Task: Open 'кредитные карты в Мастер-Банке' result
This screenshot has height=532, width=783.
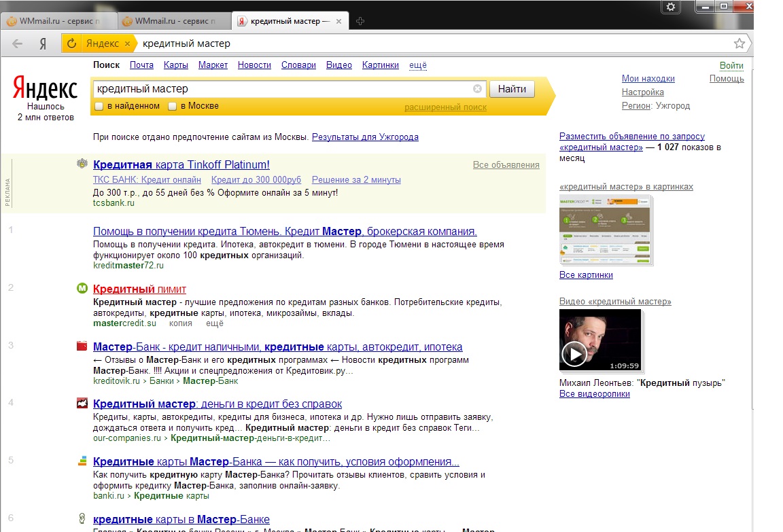Action: click(181, 520)
